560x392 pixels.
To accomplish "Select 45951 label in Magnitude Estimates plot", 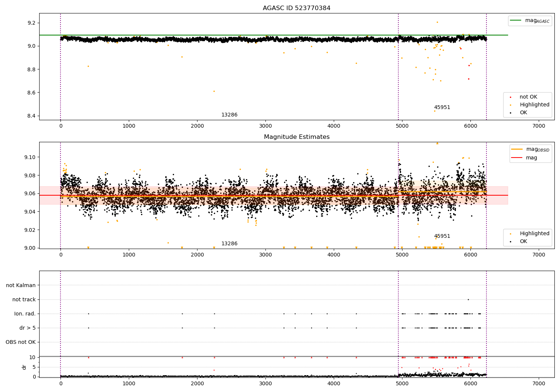I will [442, 236].
